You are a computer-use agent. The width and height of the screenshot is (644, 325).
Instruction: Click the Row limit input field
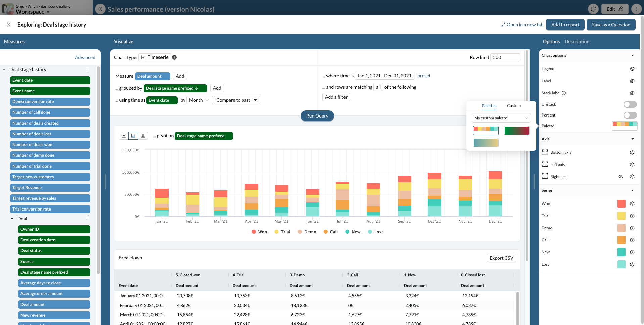[x=505, y=57]
